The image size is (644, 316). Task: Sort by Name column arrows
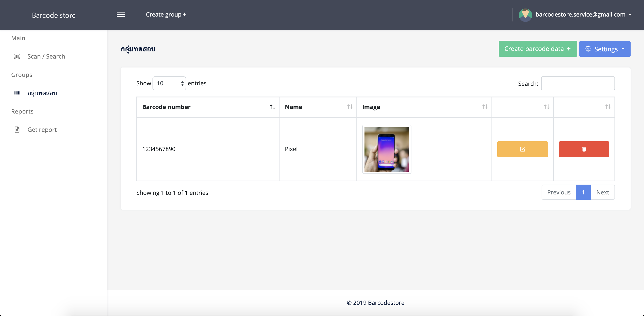(350, 107)
